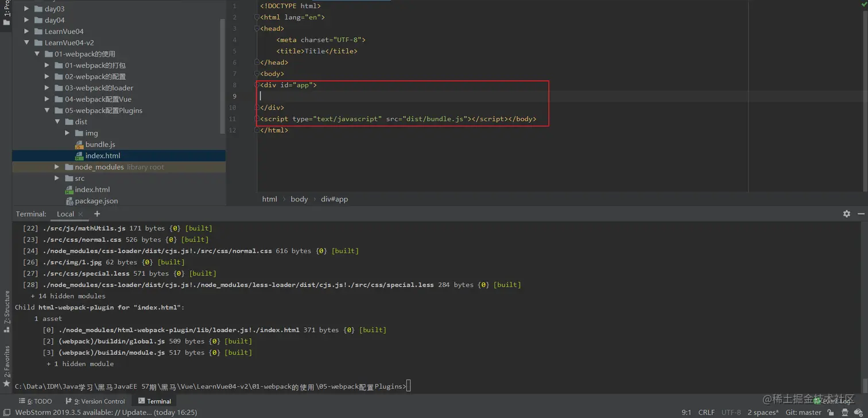The width and height of the screenshot is (868, 418).
Task: Click the package.json file icon
Action: [x=69, y=201]
